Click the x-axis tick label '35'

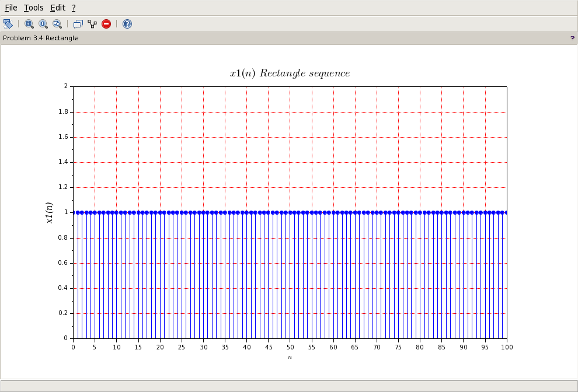pos(225,347)
